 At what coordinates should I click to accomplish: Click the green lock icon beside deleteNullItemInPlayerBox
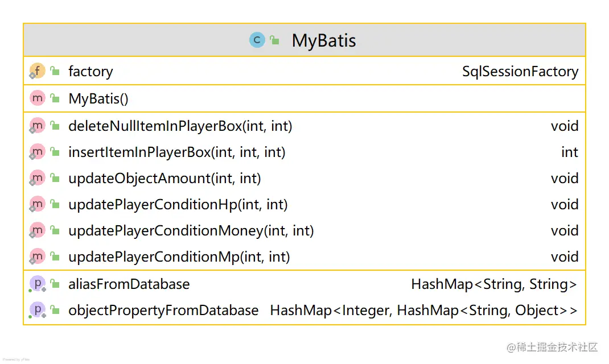click(x=55, y=126)
